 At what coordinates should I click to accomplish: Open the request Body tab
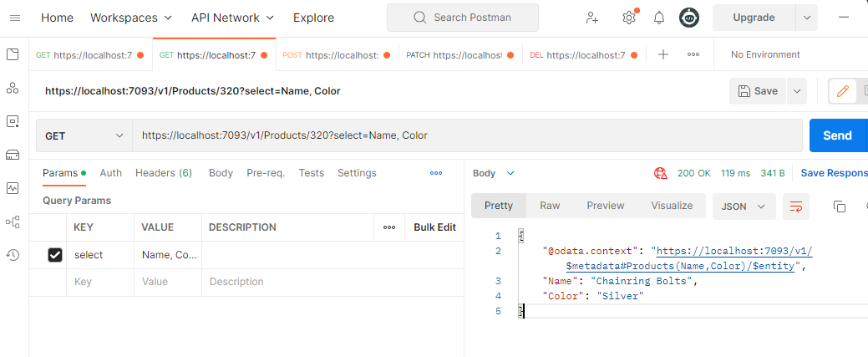(x=221, y=173)
